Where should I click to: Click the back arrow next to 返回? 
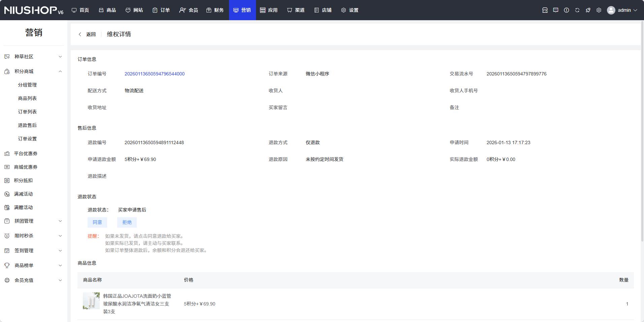[80, 34]
